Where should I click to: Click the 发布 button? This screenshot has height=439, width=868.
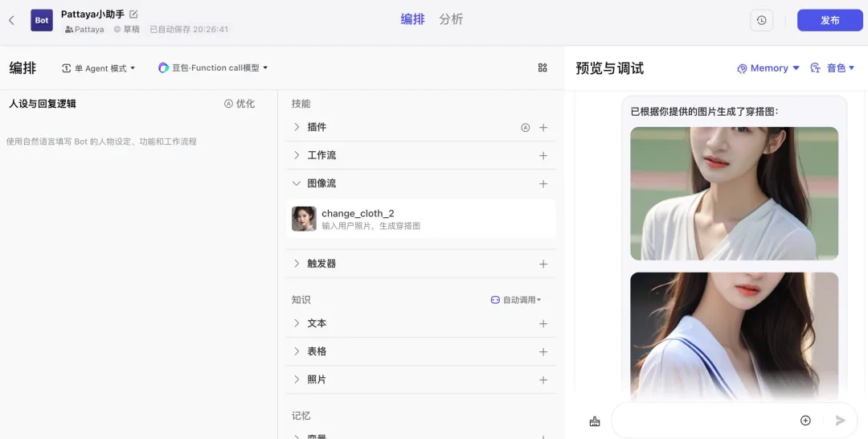pos(829,21)
